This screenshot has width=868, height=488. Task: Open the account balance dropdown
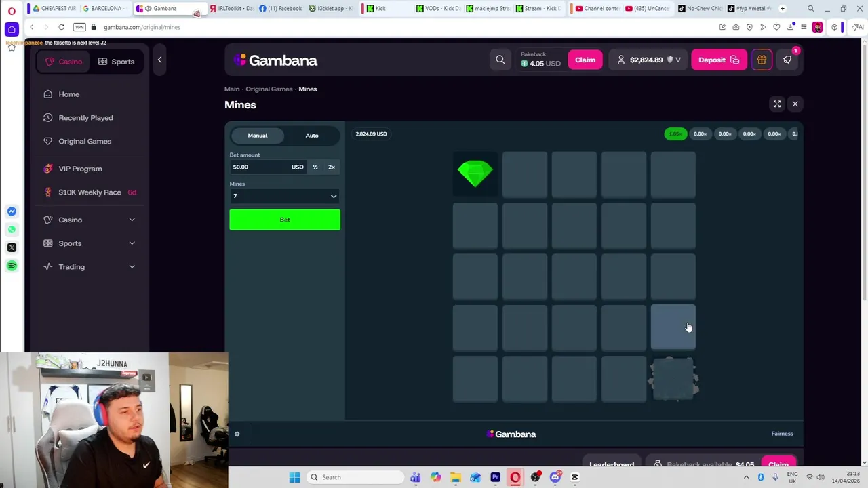pyautogui.click(x=648, y=60)
